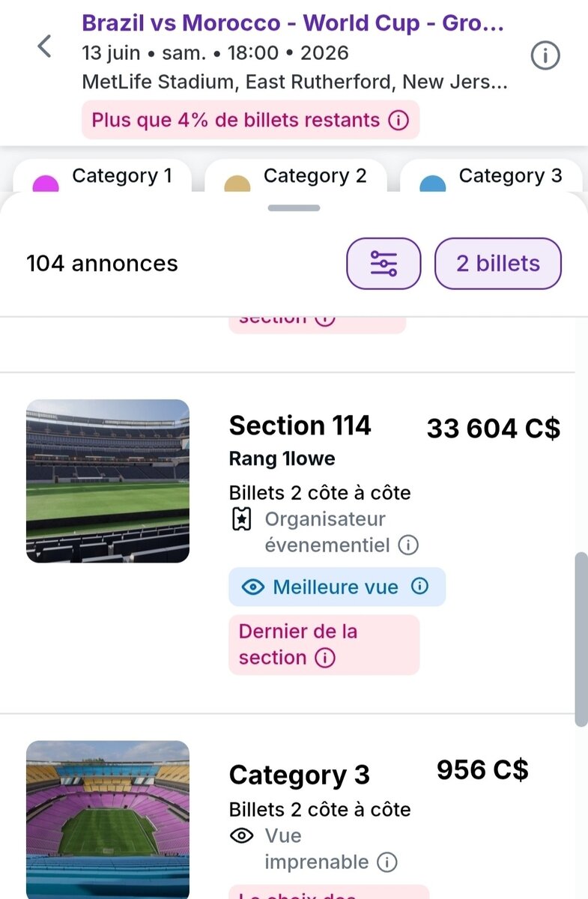
Task: Open the 2 billets quantity selector
Action: tap(497, 264)
